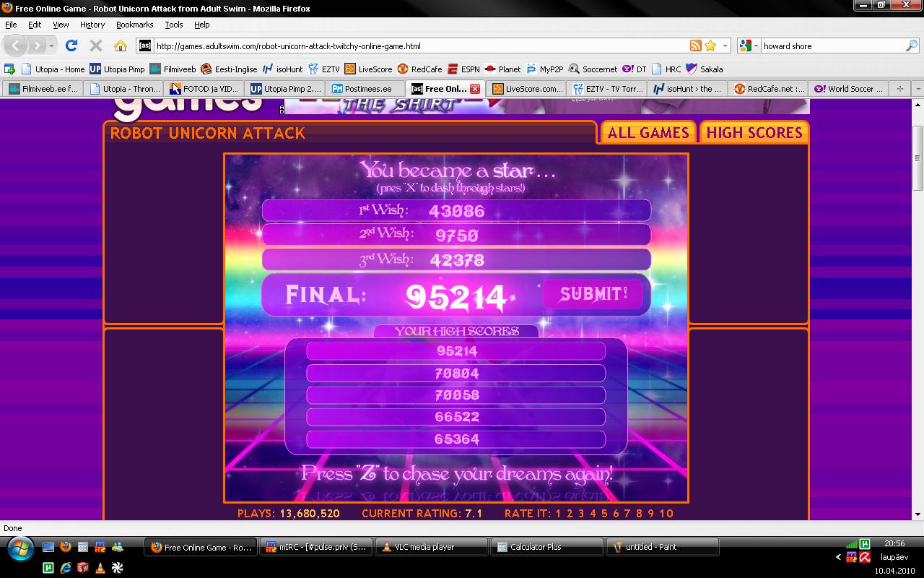Rate the game 10
Screen dimensions: 924x578
[666, 514]
